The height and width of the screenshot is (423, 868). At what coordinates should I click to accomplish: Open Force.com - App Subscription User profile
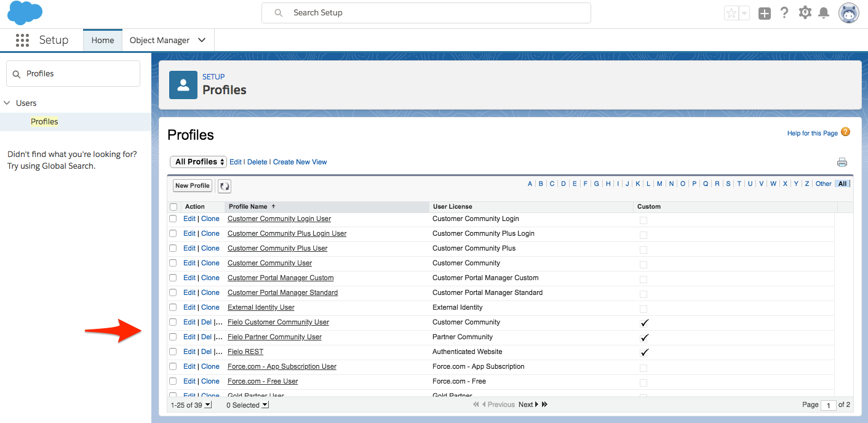tap(282, 366)
